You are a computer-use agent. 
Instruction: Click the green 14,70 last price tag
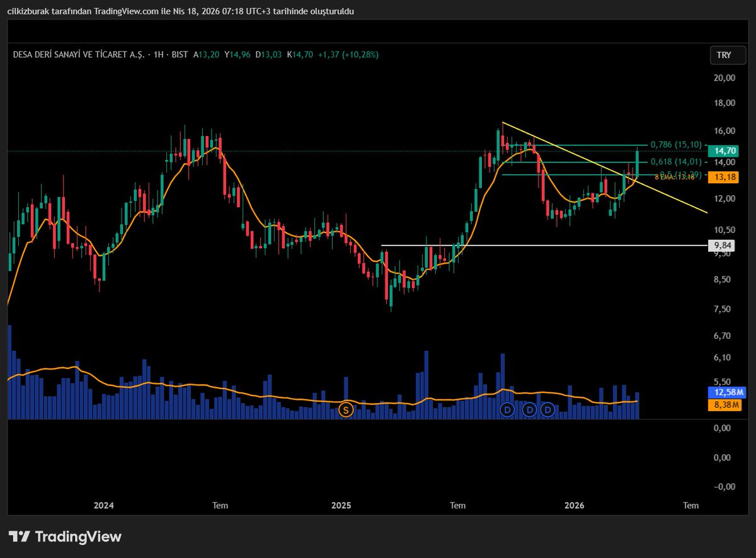click(723, 151)
